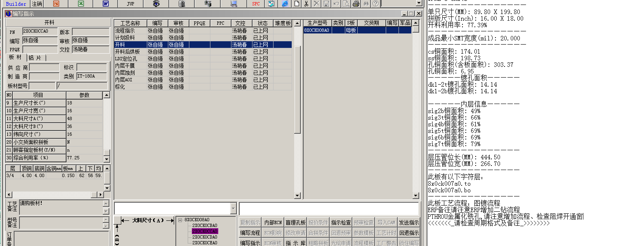Click the 版本 input field

click(91, 32)
